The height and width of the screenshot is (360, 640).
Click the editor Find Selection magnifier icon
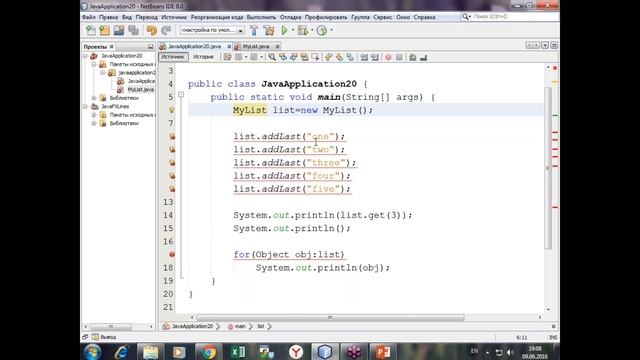pos(272,57)
